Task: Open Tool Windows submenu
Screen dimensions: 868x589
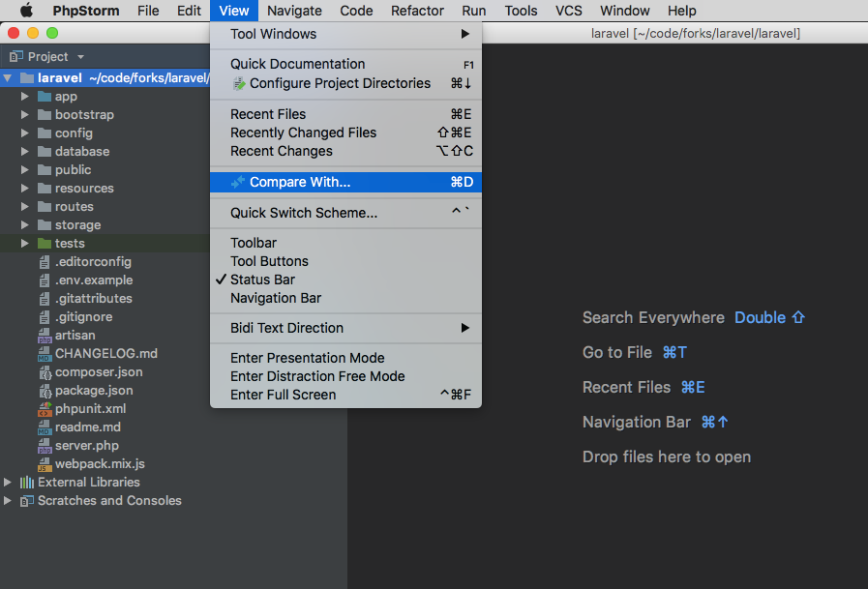Action: pos(345,34)
